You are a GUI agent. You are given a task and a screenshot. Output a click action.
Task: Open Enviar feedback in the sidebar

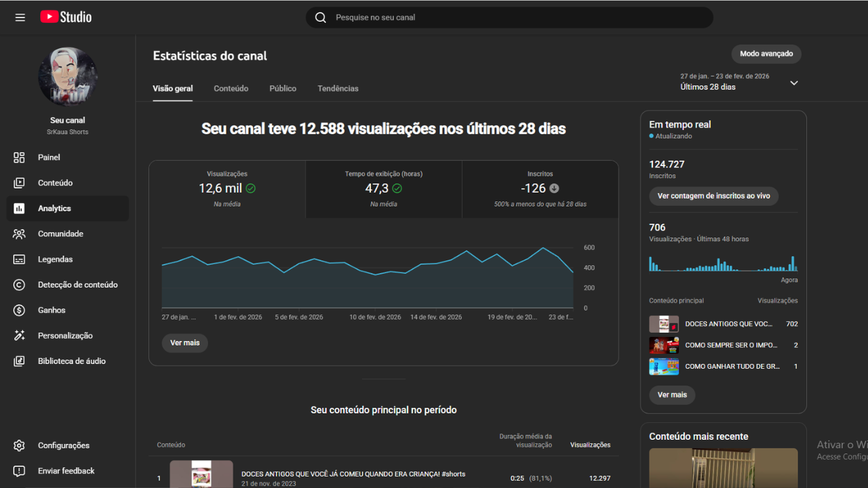(68, 471)
